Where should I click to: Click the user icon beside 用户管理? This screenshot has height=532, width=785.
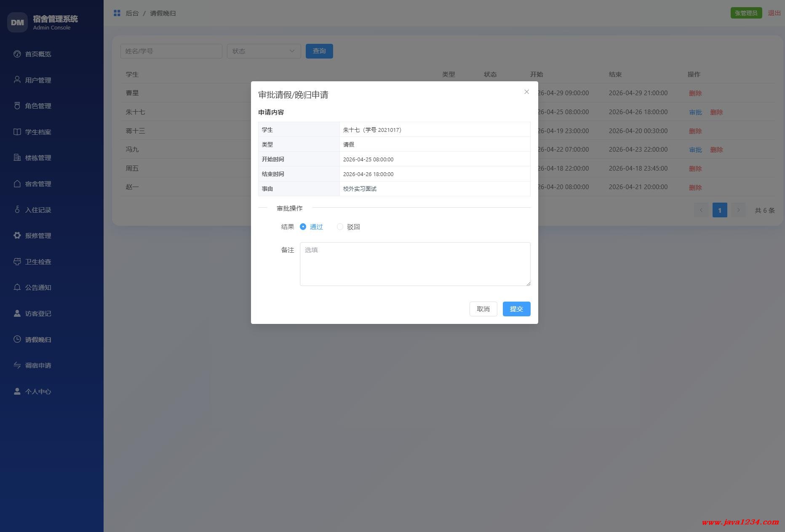[17, 80]
